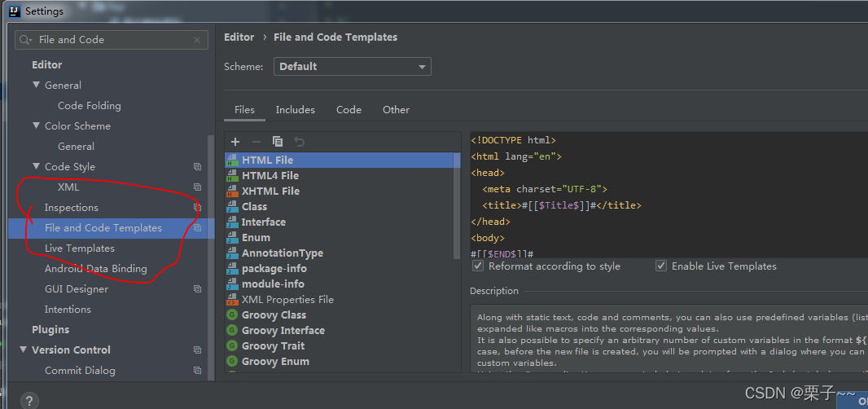Click the AnnotationType template file icon
868x409 pixels.
pyautogui.click(x=232, y=253)
